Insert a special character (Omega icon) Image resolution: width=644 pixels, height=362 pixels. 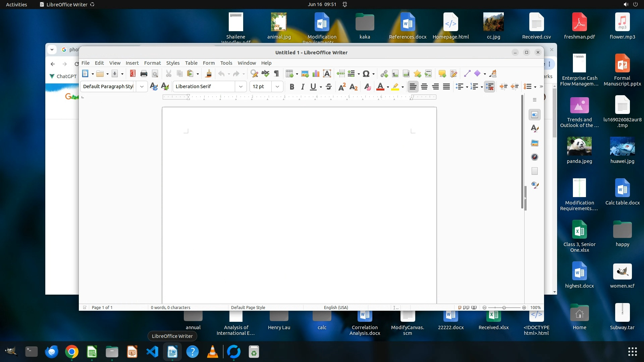(x=366, y=74)
